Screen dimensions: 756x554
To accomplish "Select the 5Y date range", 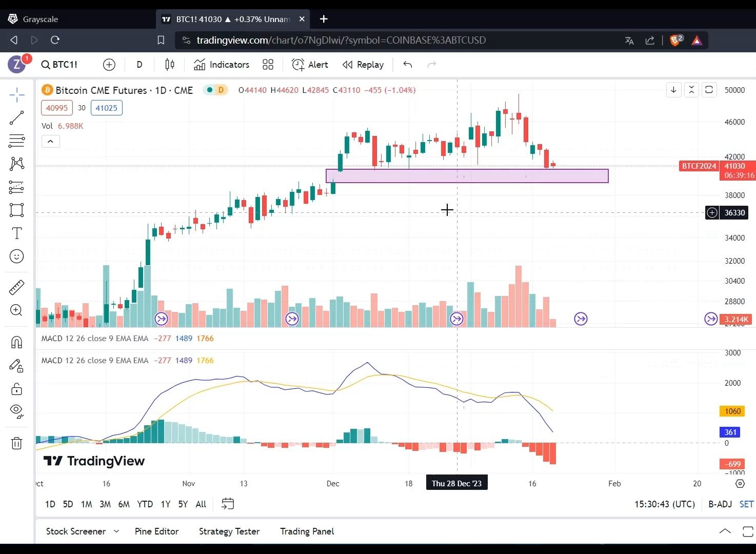I will tap(183, 504).
